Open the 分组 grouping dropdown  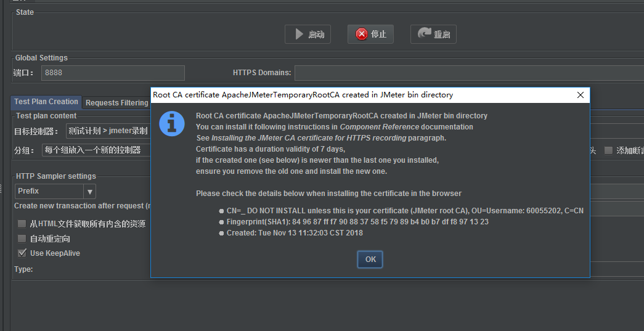pos(96,150)
